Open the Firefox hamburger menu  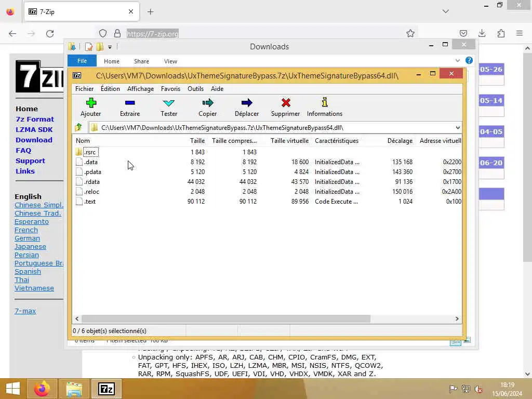click(x=520, y=33)
